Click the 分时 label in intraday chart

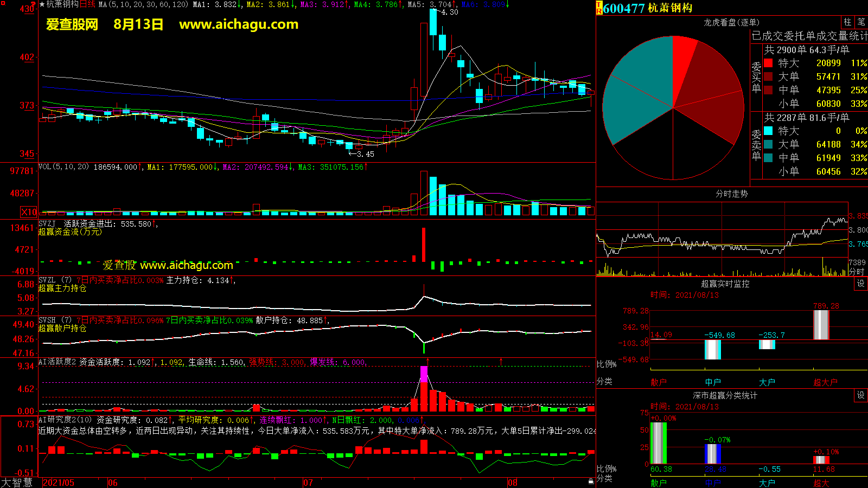tap(856, 272)
